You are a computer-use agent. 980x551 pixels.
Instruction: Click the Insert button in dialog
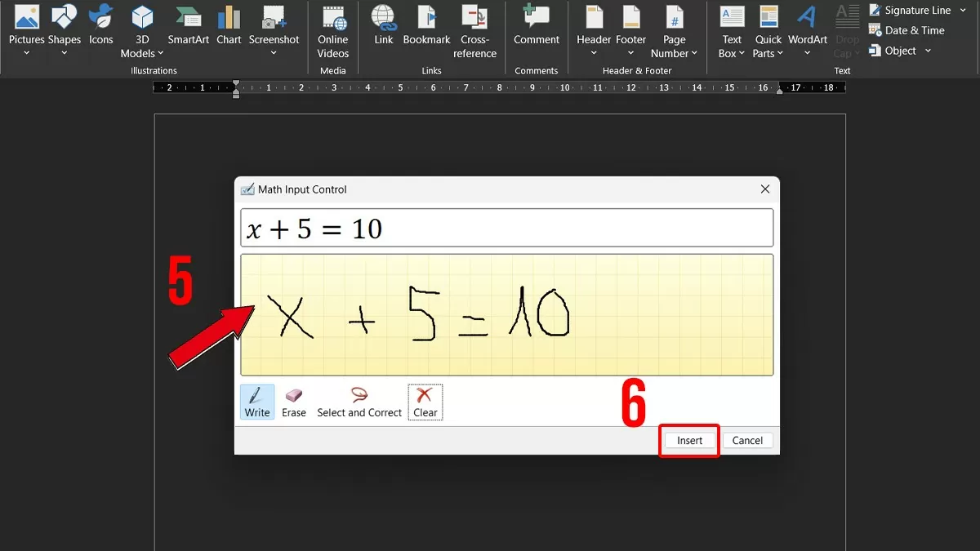[689, 440]
